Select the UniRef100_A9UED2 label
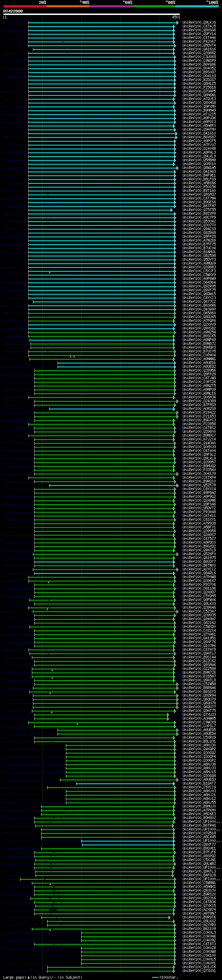 [199, 367]
